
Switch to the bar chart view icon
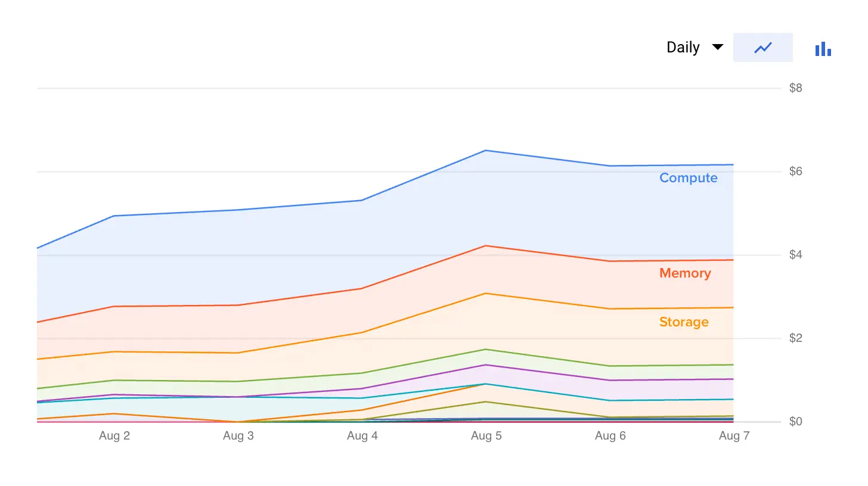(x=823, y=49)
